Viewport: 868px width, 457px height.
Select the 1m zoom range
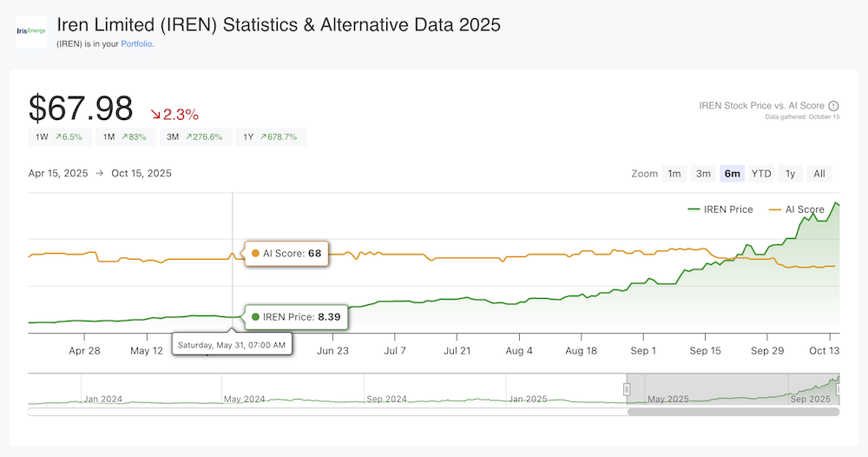pos(674,174)
